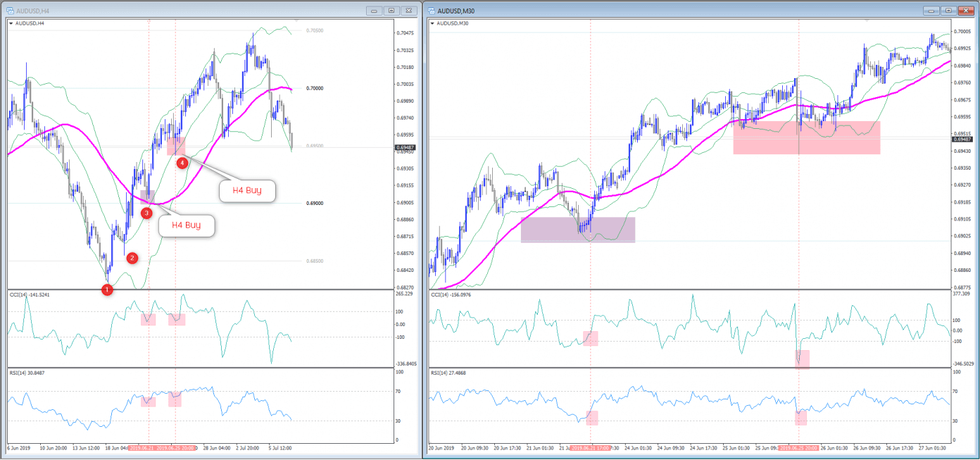Pick red circle marker number 4

pos(182,163)
